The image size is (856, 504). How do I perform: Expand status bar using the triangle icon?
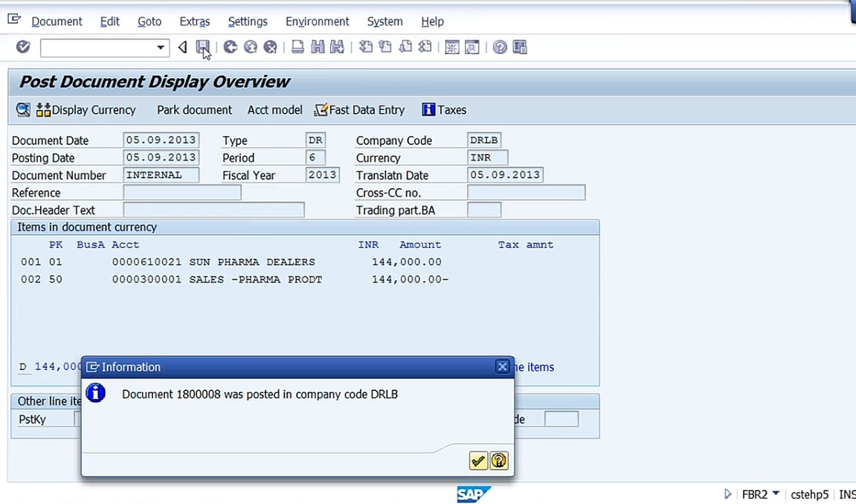click(727, 494)
